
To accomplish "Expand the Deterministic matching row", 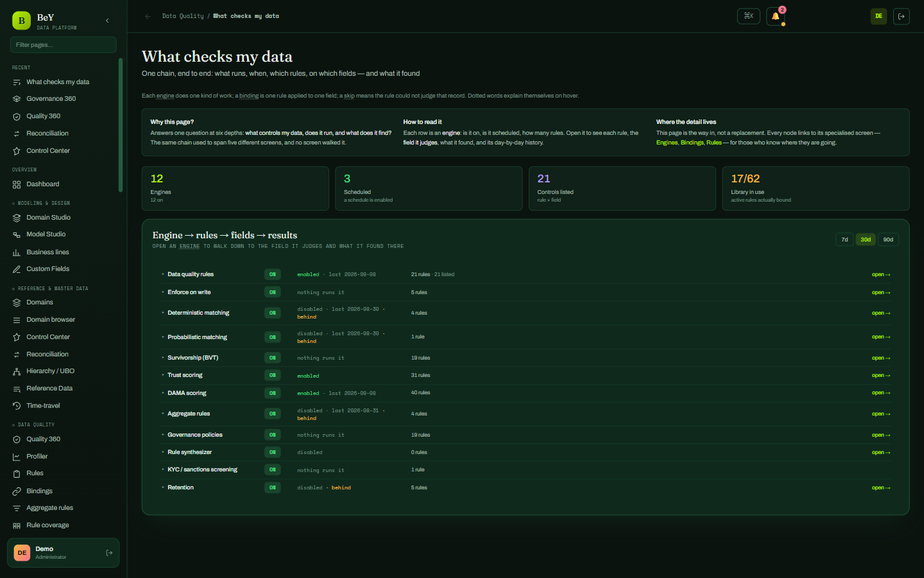I will click(163, 313).
